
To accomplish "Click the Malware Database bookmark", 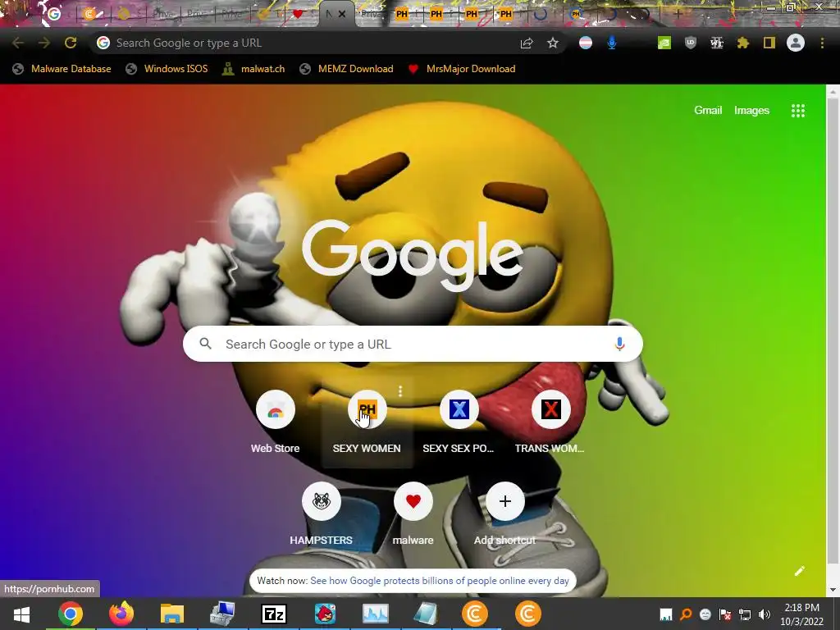I will coord(62,69).
